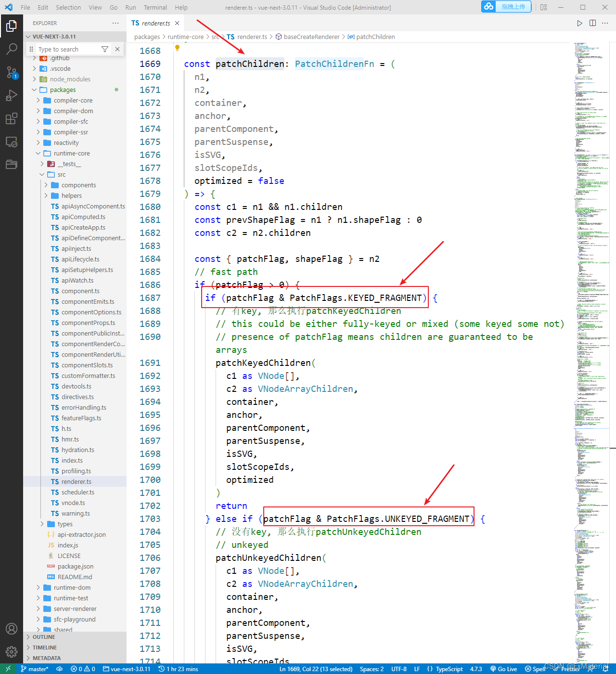Click the synchronize changes cloud icon
616x674 pixels.
(x=60, y=669)
